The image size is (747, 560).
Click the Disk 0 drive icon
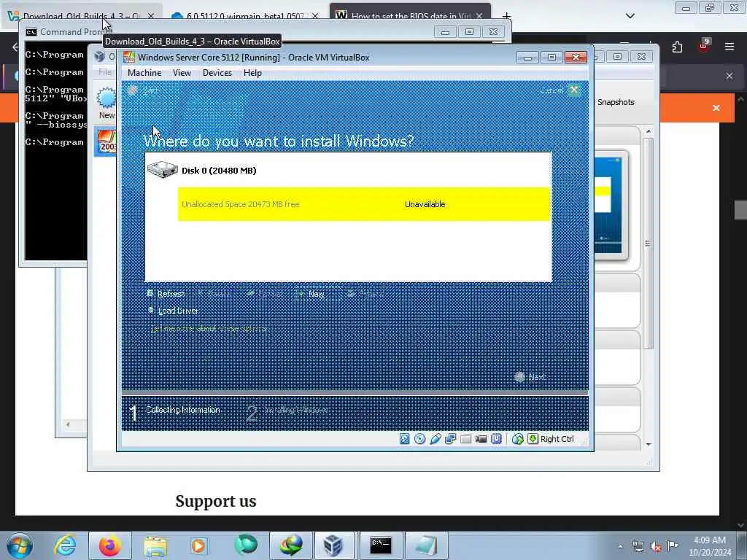pos(163,169)
